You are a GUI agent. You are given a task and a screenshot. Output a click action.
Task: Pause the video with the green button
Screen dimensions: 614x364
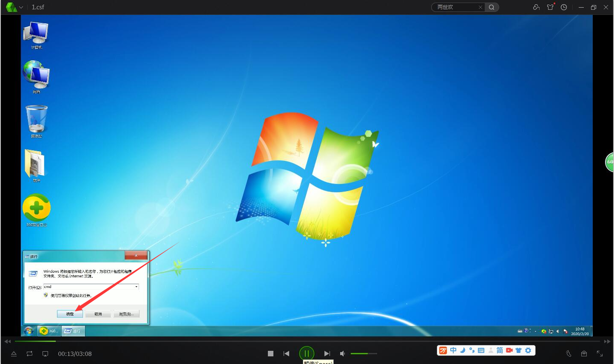pyautogui.click(x=307, y=353)
